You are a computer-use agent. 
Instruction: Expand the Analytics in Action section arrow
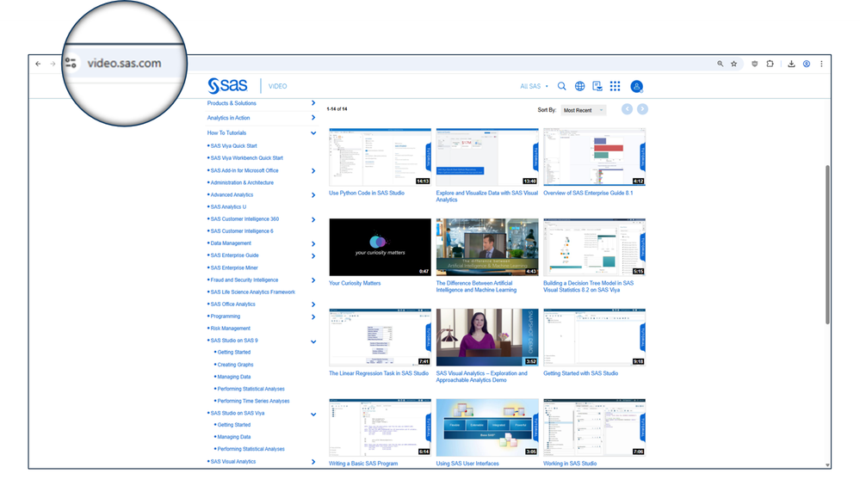point(313,118)
